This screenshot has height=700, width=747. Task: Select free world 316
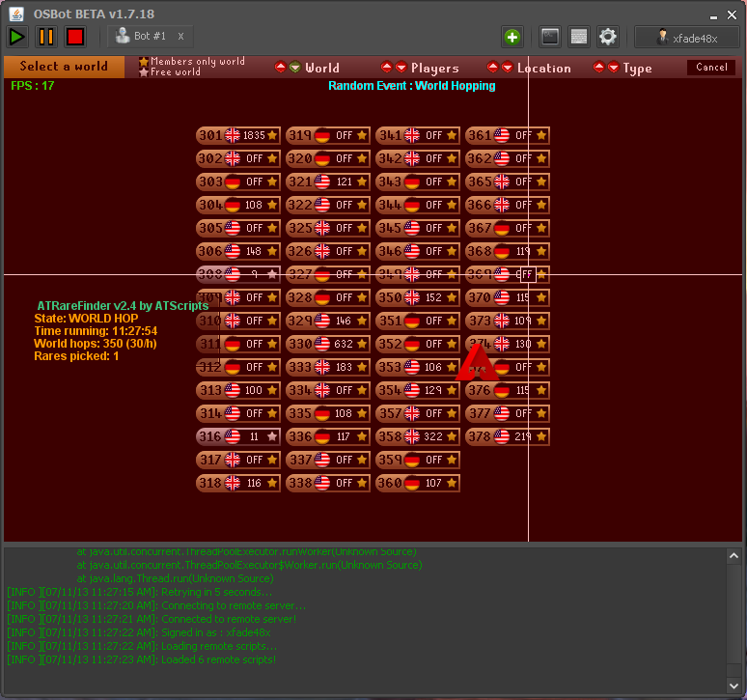pyautogui.click(x=238, y=436)
